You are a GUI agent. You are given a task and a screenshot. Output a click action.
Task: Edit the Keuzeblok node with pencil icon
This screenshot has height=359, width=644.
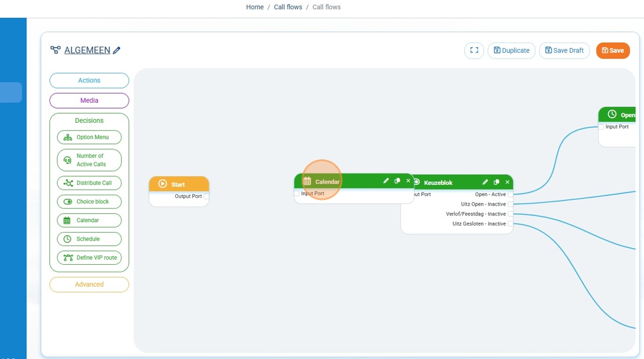click(485, 182)
